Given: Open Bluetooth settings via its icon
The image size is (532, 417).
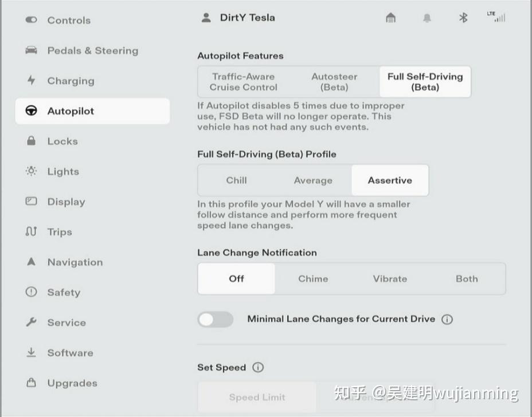Looking at the screenshot, I should tap(463, 18).
